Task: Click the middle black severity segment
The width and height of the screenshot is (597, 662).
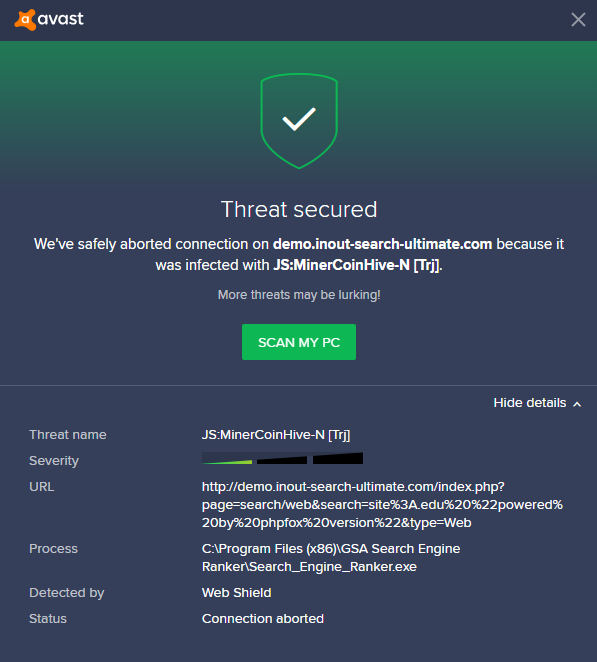Action: (x=282, y=459)
